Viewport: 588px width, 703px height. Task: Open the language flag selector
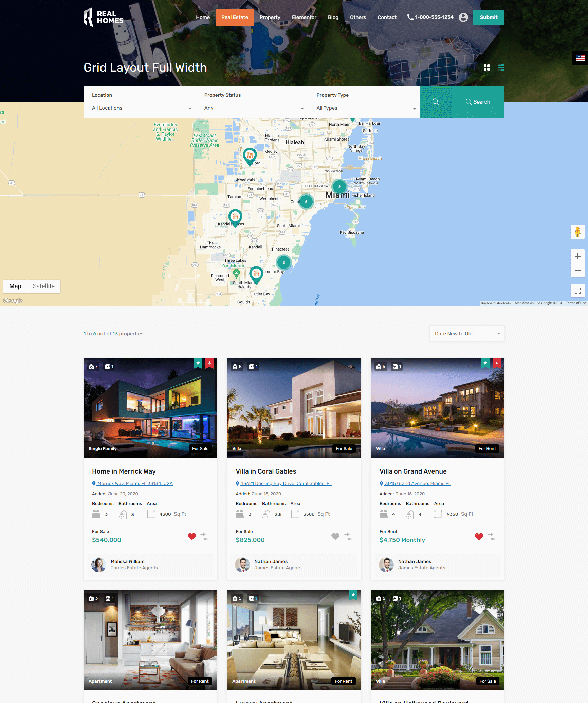(580, 58)
